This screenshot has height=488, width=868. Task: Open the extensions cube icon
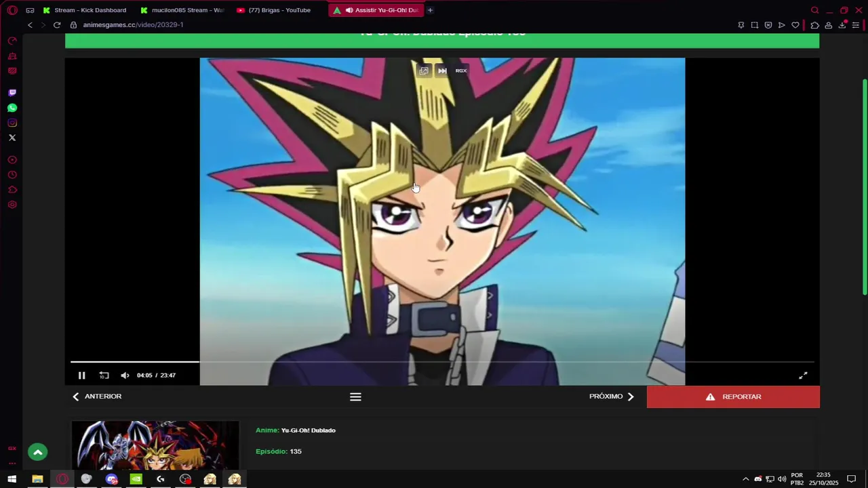pos(814,25)
